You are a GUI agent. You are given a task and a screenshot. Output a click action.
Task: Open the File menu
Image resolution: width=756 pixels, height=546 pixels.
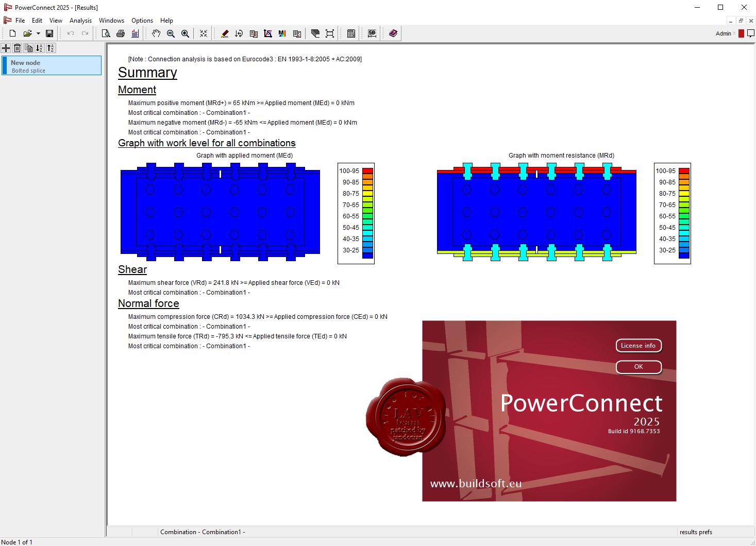pyautogui.click(x=20, y=21)
